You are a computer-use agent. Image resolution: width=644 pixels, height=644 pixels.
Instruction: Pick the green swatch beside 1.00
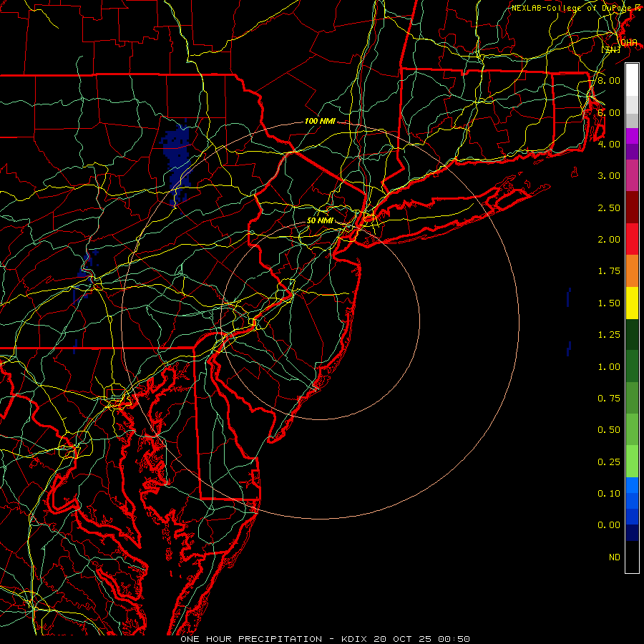632,366
